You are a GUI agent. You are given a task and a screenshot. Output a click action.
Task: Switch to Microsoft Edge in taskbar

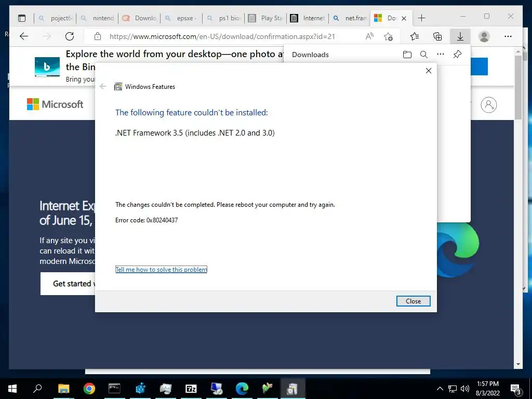pyautogui.click(x=242, y=389)
